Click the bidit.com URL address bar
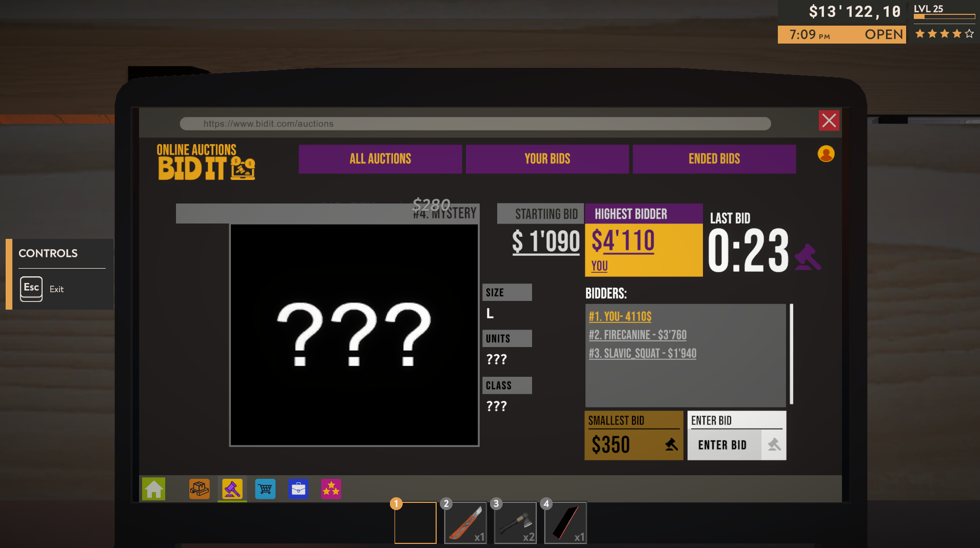 [x=475, y=124]
